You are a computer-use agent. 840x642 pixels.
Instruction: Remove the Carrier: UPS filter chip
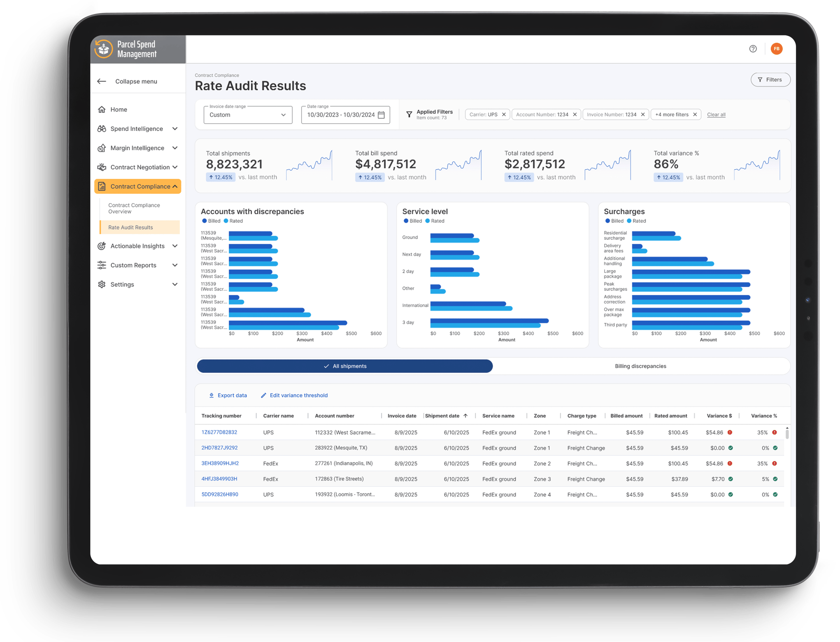click(504, 114)
